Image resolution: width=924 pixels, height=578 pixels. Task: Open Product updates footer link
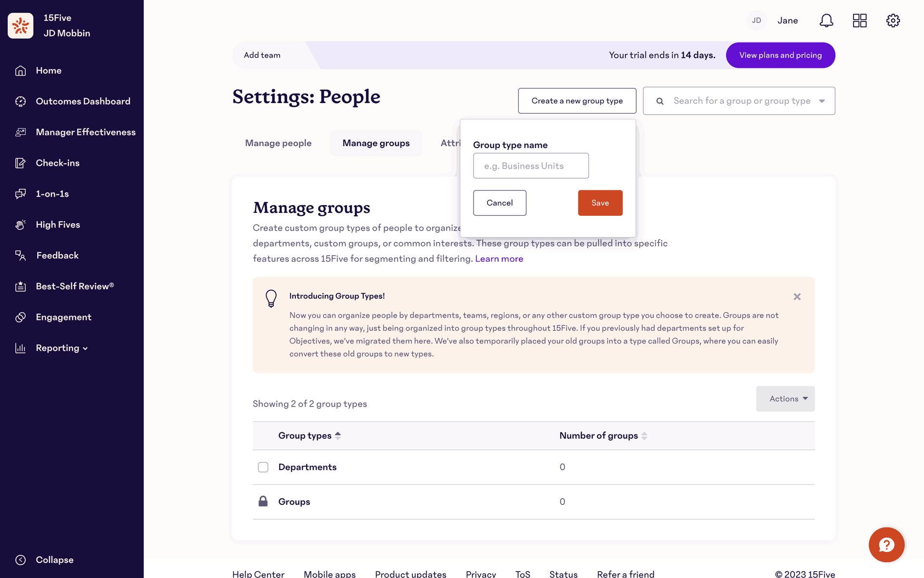point(411,573)
